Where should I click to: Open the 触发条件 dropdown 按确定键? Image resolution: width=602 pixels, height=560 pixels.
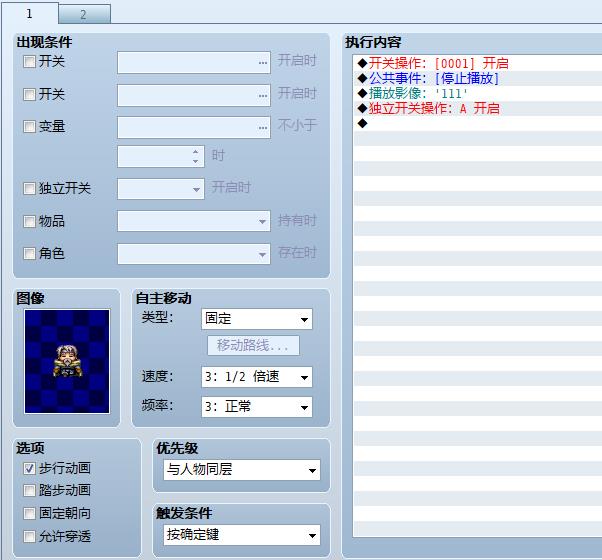[242, 535]
